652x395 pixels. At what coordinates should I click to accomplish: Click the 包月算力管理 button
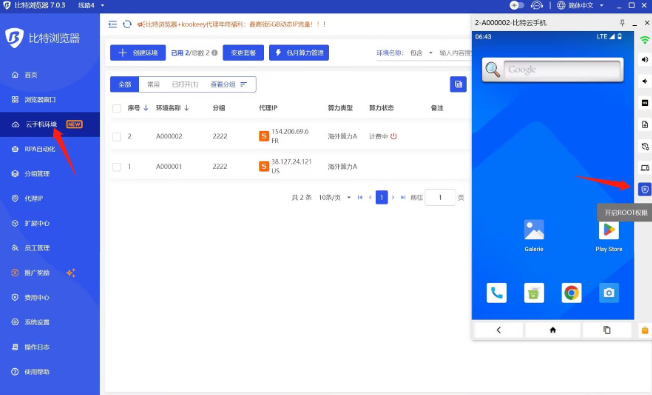[x=299, y=53]
